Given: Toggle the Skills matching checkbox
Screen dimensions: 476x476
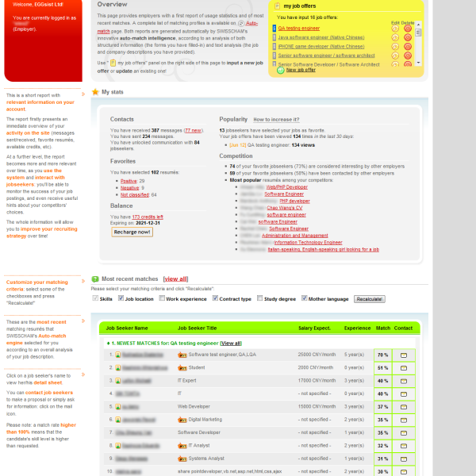Looking at the screenshot, I should pos(95,298).
